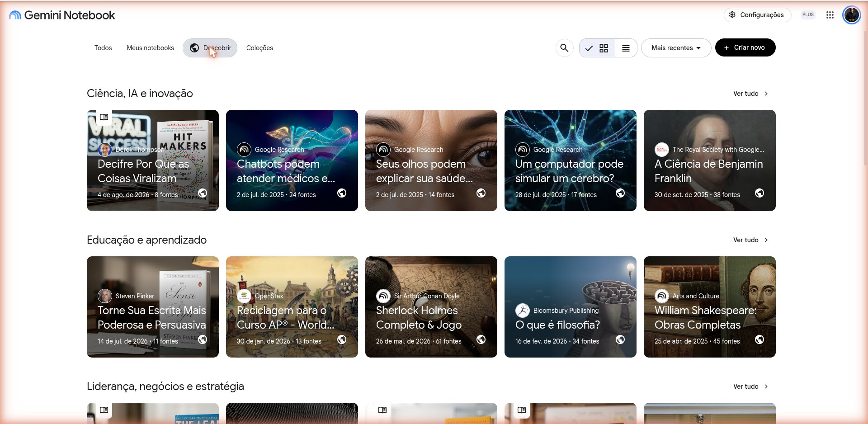Click the 'Sir Arthur Conan Doyle' author label
This screenshot has height=424, width=868.
[427, 296]
